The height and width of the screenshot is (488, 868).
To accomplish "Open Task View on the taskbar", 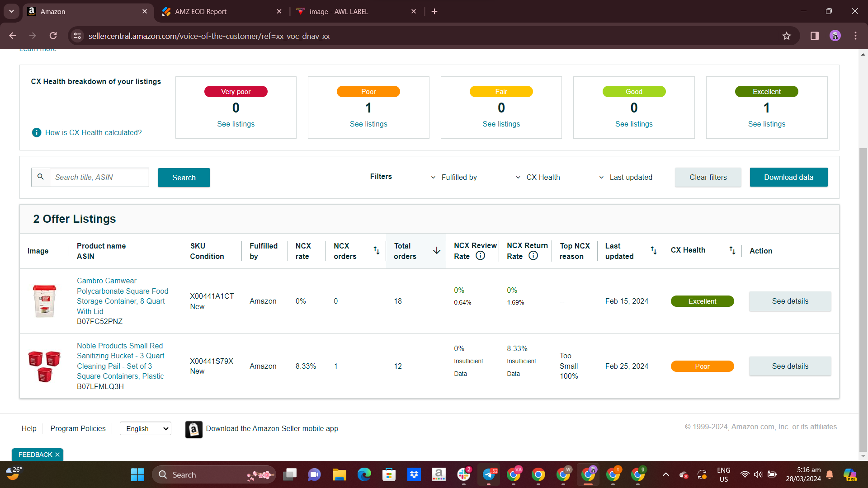I will pos(290,474).
